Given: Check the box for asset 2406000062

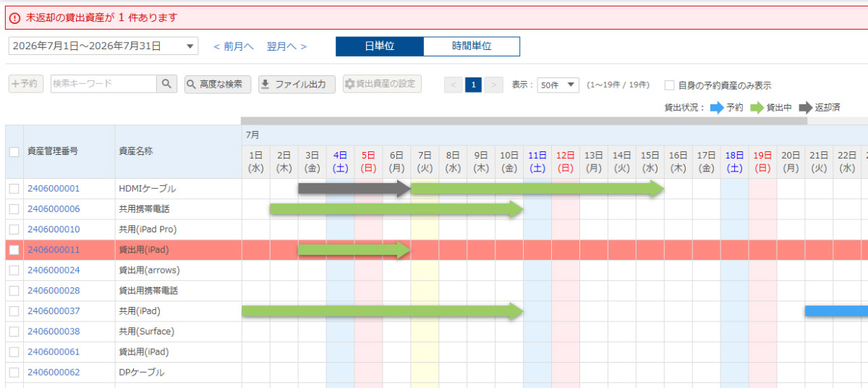Looking at the screenshot, I should 14,372.
